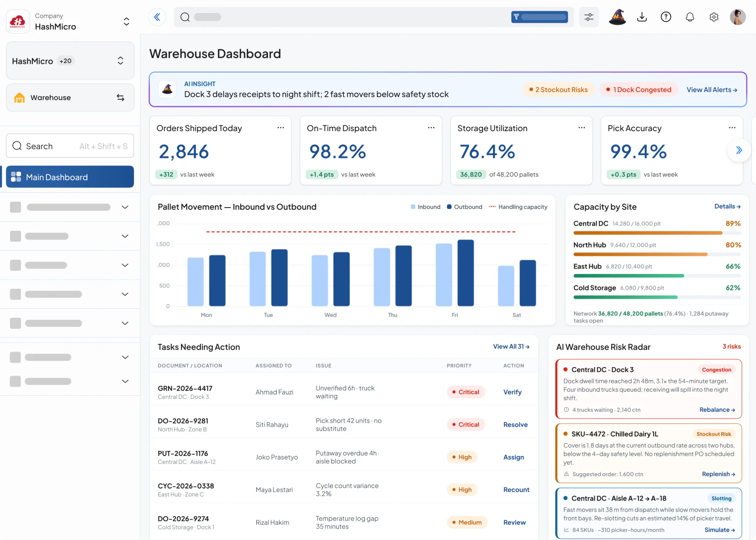The height and width of the screenshot is (540, 756).
Task: Open Pick Accuracy card options menu
Action: point(732,128)
